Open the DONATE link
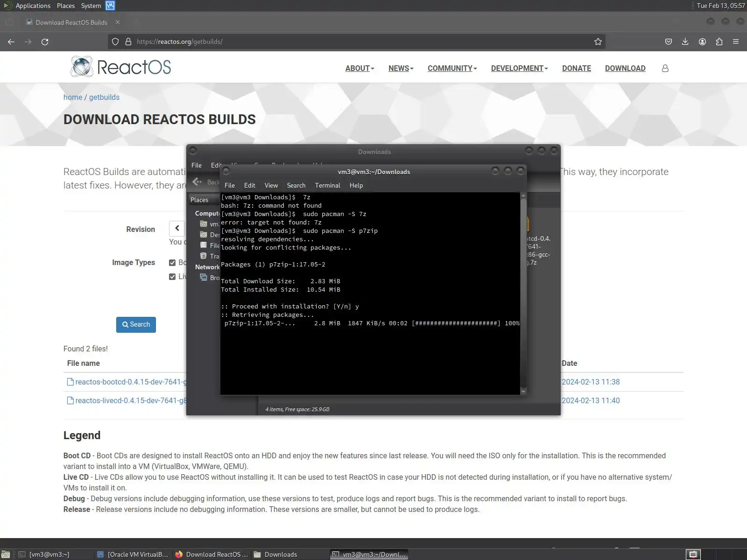The height and width of the screenshot is (560, 747). 577,68
